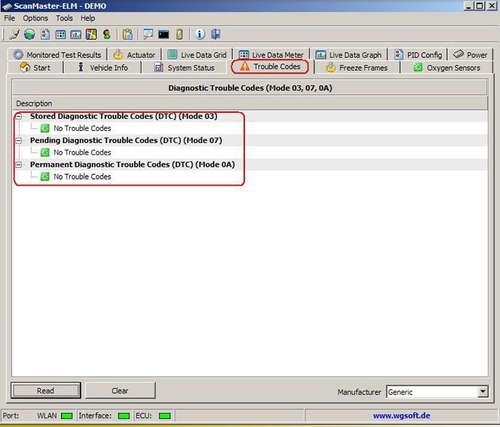This screenshot has width=500, height=427.
Task: Open the Options menu
Action: coord(35,18)
